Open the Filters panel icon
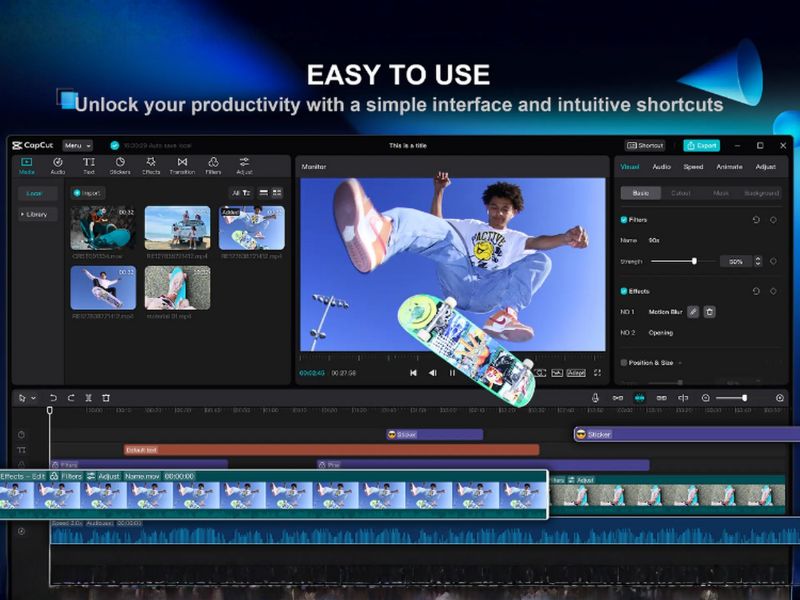This screenshot has width=800, height=600. 213,162
